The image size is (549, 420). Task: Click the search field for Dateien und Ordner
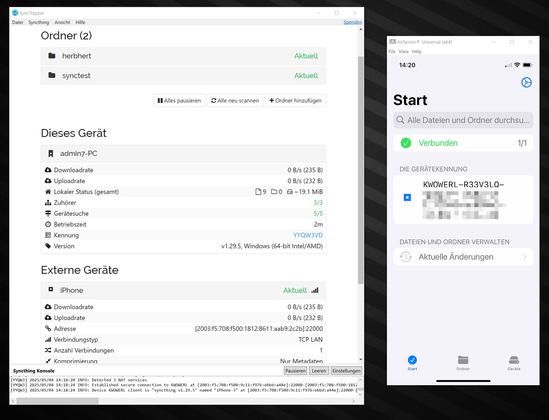click(463, 120)
